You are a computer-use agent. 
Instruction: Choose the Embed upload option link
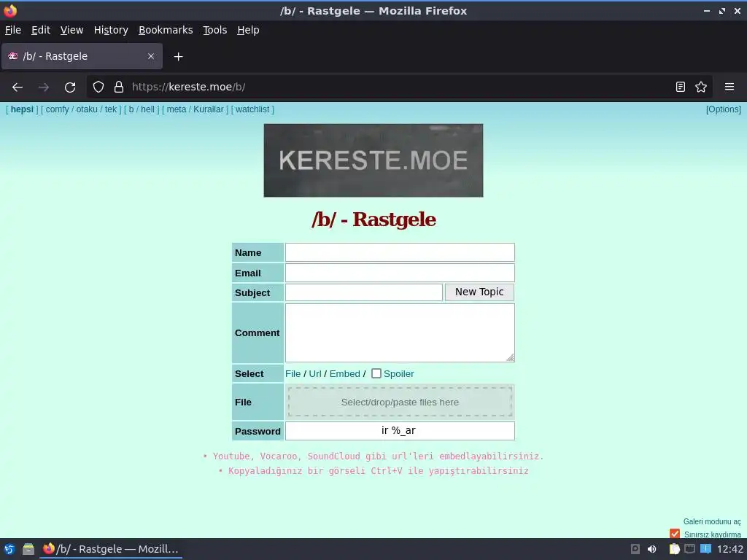coord(345,374)
